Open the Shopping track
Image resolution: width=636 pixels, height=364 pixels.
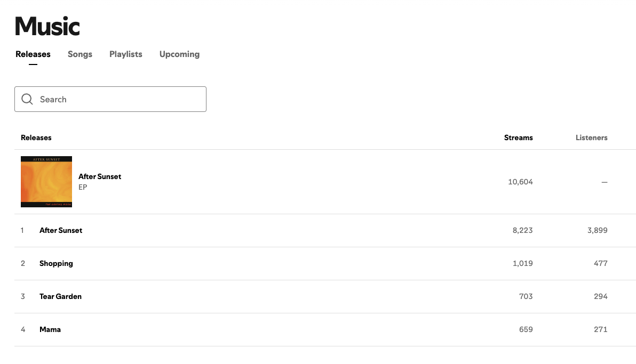click(x=56, y=263)
